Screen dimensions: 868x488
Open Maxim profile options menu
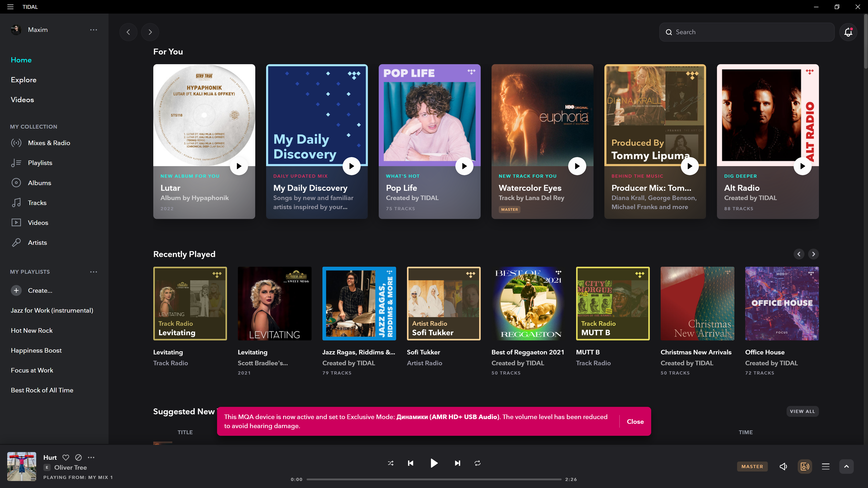coord(93,30)
